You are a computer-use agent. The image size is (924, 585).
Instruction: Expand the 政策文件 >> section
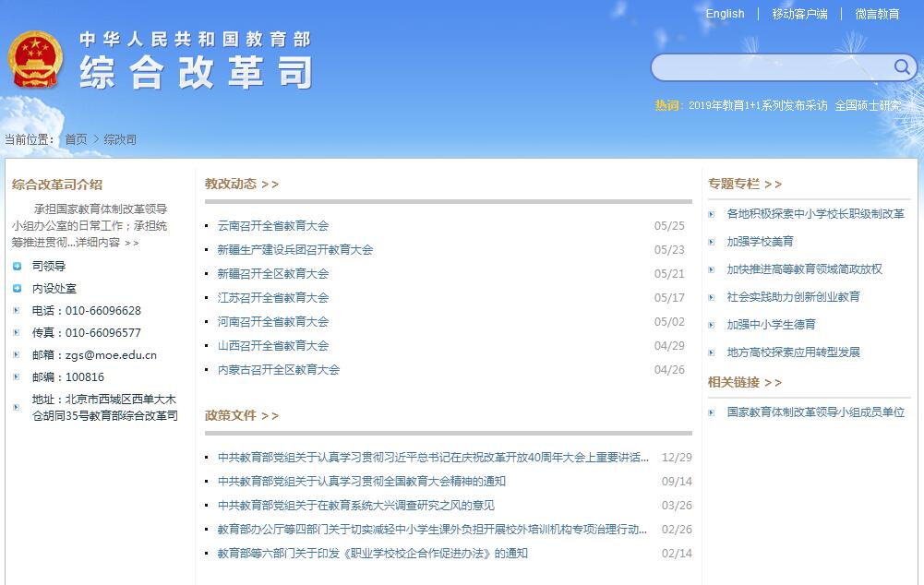pyautogui.click(x=242, y=415)
